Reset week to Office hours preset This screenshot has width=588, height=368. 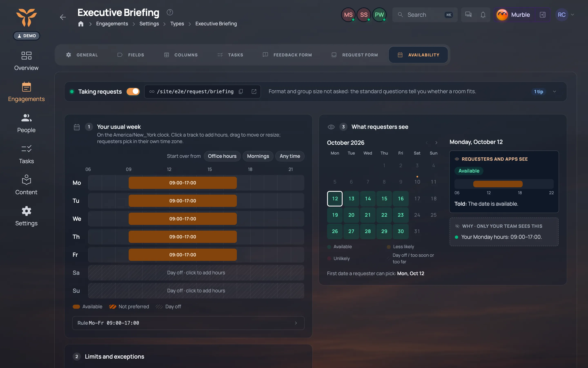click(x=222, y=156)
